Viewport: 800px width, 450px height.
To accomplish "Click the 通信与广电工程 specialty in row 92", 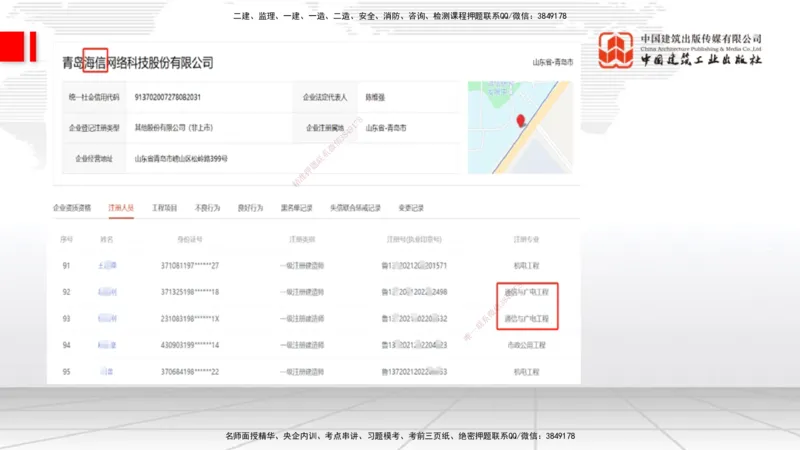I will [527, 292].
